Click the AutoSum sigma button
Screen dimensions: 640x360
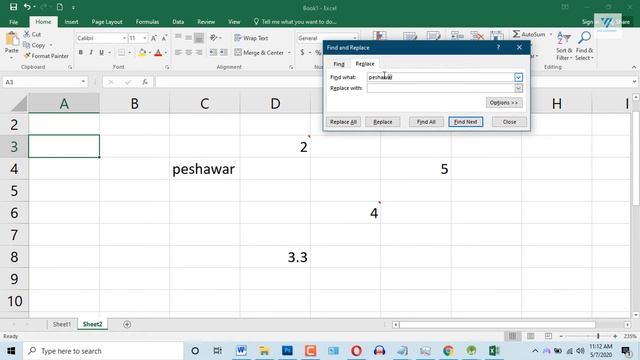[x=529, y=34]
